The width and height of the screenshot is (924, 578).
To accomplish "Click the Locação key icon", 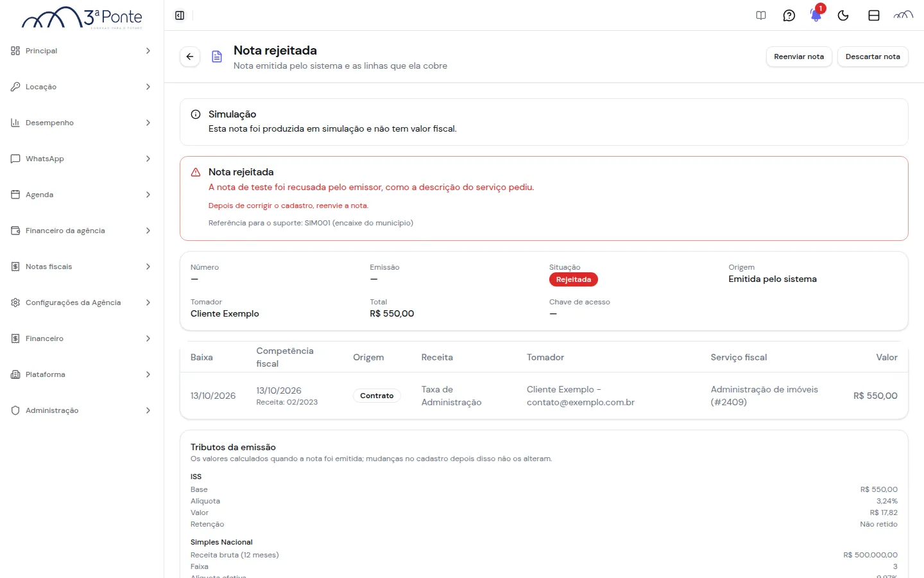I will click(15, 87).
